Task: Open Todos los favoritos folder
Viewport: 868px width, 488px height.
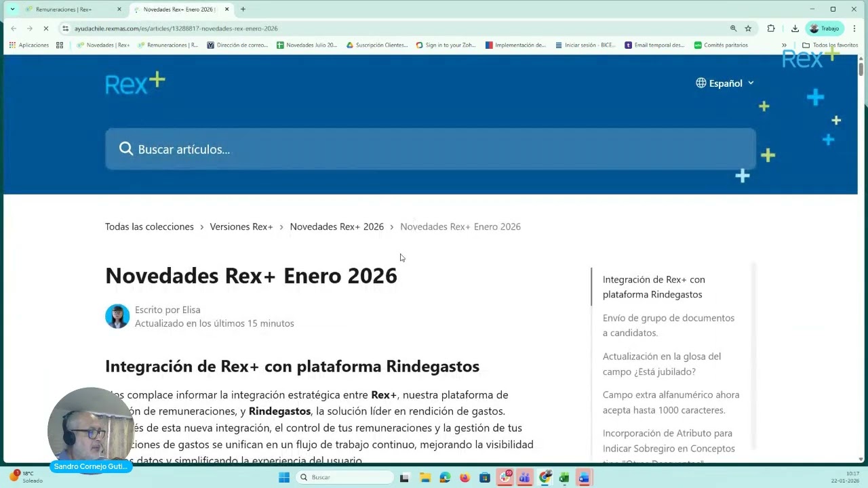Action: (830, 45)
